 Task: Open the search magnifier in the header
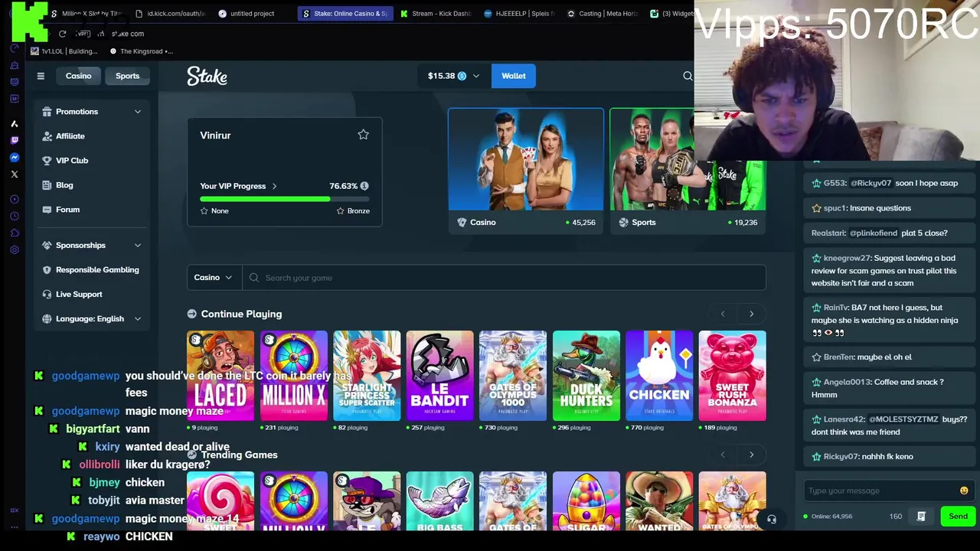point(688,76)
